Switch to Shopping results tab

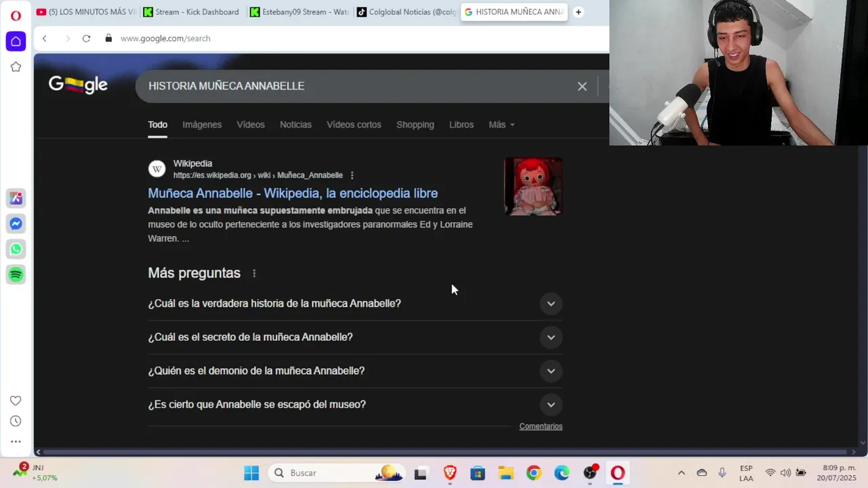click(x=415, y=125)
